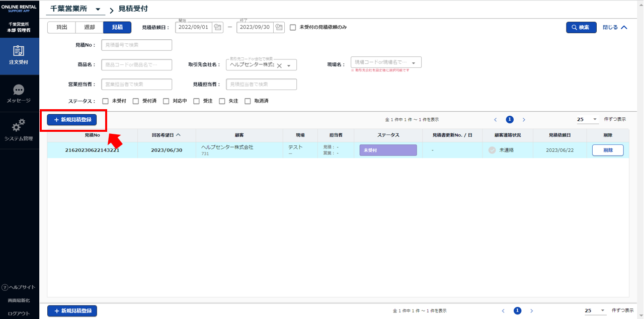Open top 25 件ずつ表示 page size dropdown
Image resolution: width=644 pixels, height=319 pixels.
[587, 120]
